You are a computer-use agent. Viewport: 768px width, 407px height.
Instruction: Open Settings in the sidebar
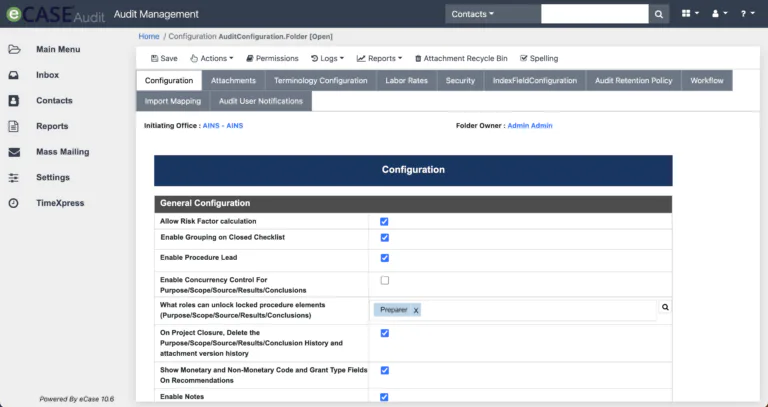click(52, 177)
